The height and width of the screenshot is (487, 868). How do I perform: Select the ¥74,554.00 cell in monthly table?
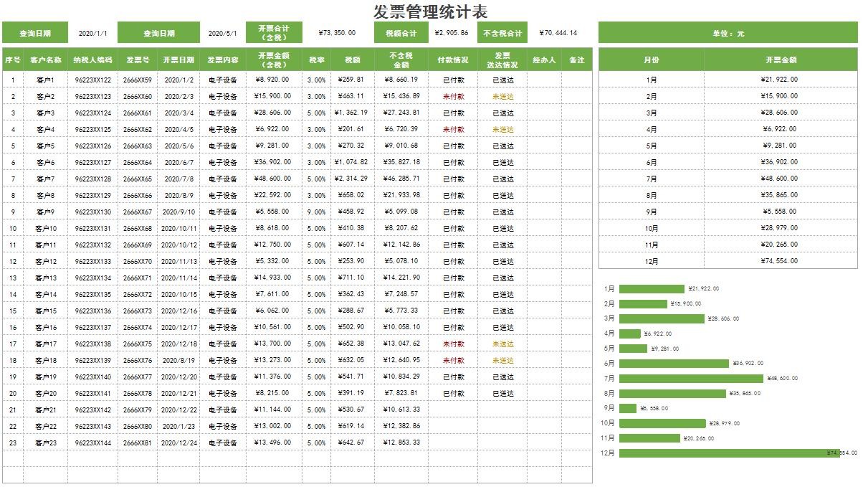pyautogui.click(x=781, y=262)
